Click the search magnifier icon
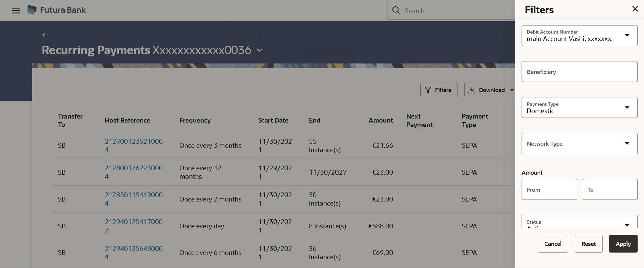The image size is (644, 268). 396,10
